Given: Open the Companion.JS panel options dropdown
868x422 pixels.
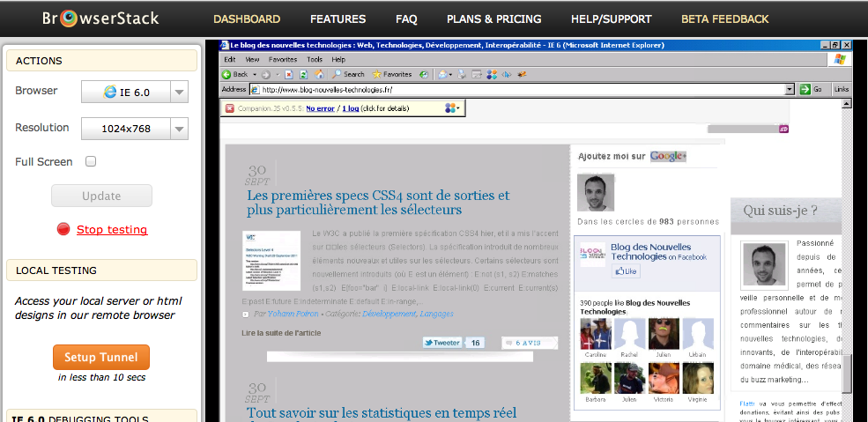Looking at the screenshot, I should coord(454,108).
